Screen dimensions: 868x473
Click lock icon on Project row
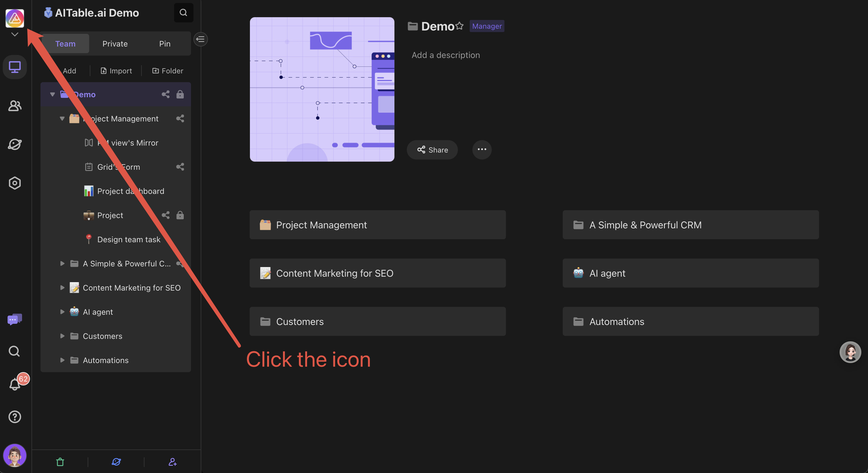point(180,215)
